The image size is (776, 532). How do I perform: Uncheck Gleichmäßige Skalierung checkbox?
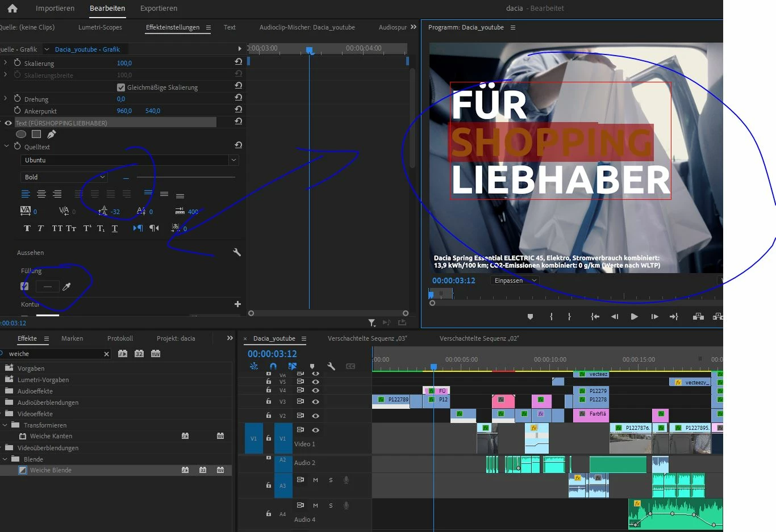tap(120, 87)
